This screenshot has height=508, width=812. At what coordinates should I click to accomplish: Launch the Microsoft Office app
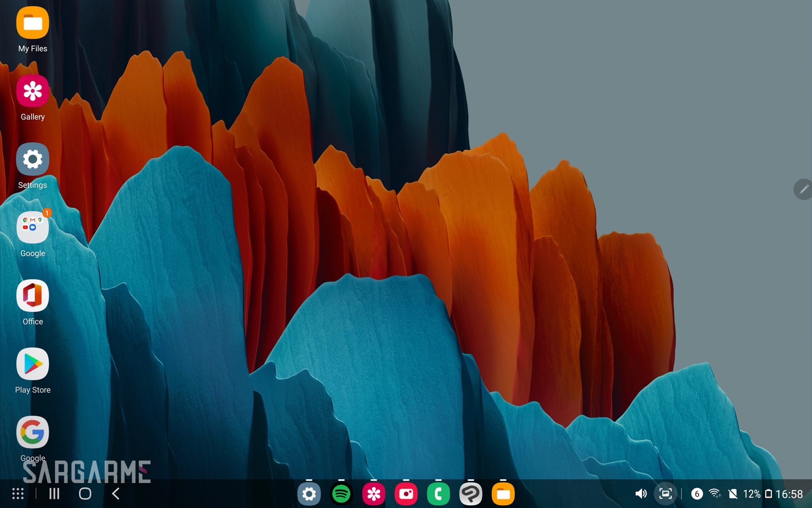(33, 295)
